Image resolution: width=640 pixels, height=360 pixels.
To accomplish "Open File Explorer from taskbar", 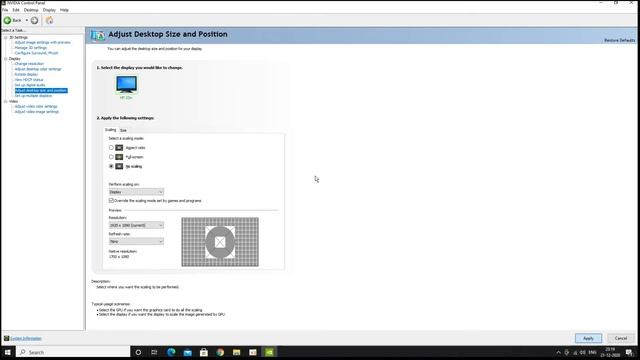I will tap(236, 352).
